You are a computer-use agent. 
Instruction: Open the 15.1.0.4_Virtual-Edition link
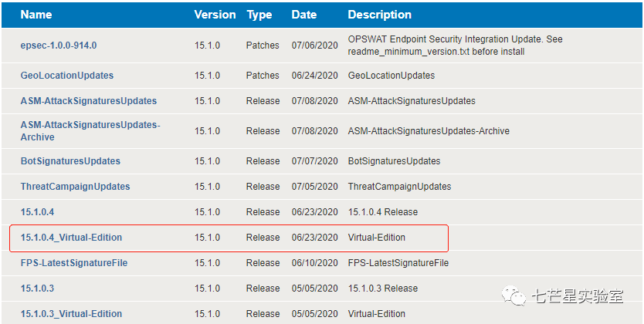click(x=72, y=238)
